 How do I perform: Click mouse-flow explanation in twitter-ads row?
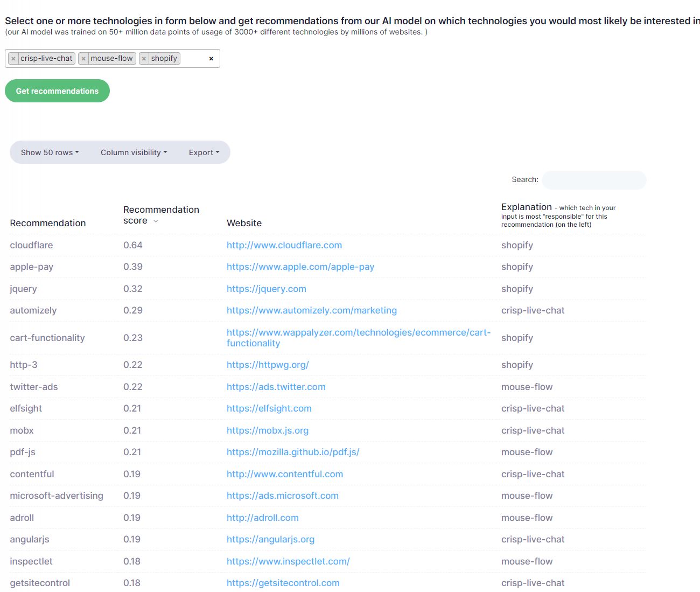tap(527, 387)
